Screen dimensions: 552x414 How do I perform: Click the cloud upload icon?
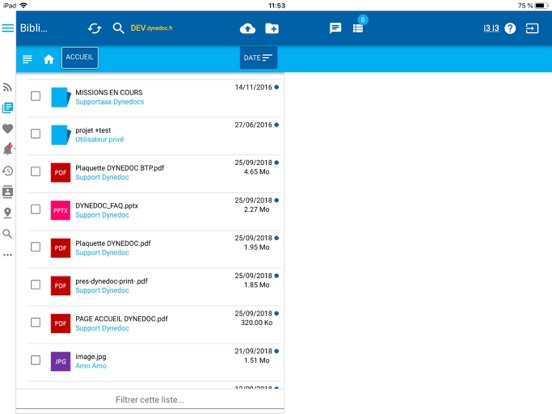click(x=247, y=28)
